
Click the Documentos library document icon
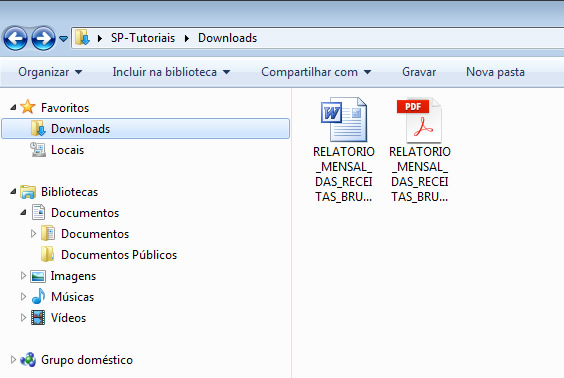point(38,212)
